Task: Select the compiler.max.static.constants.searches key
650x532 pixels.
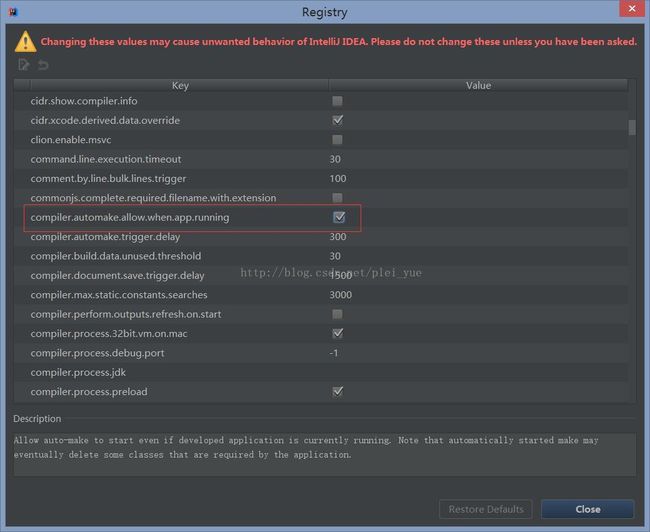Action: (119, 295)
